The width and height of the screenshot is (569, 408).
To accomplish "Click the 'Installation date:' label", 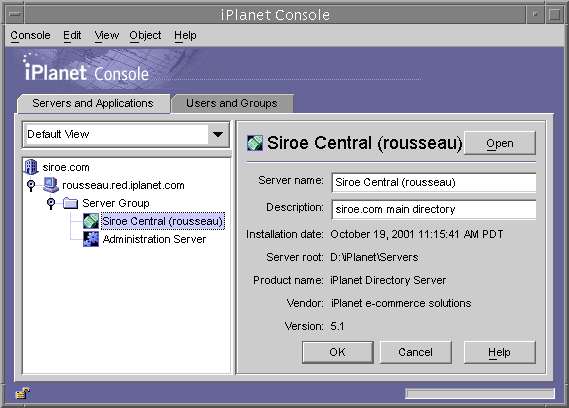I will coord(285,234).
